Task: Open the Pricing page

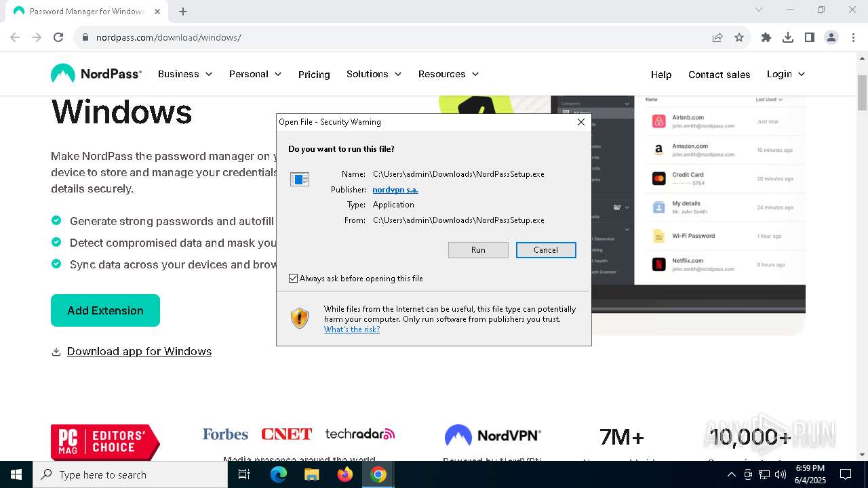Action: (x=314, y=75)
